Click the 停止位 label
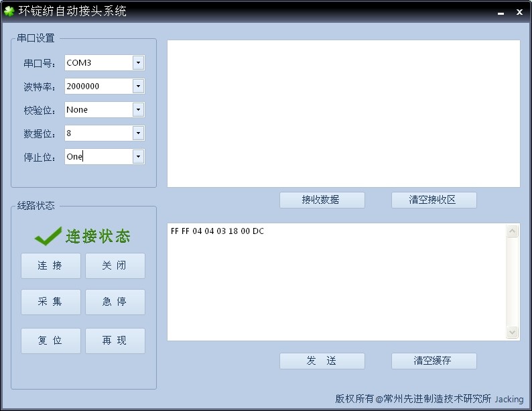The width and height of the screenshot is (532, 411). click(x=40, y=157)
